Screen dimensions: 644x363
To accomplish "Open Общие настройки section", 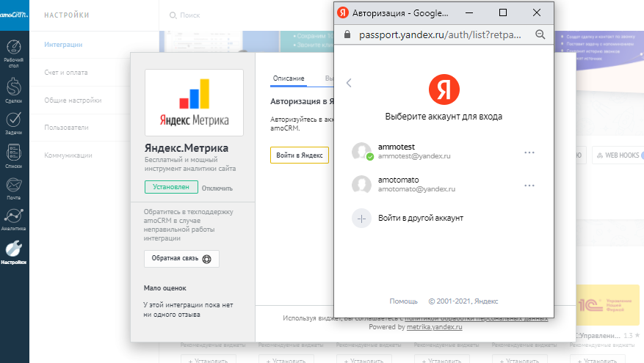I will point(73,100).
